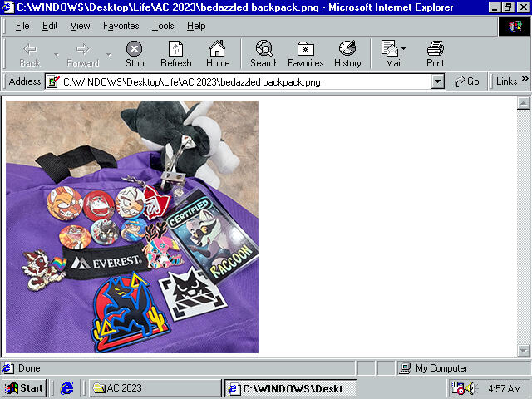Viewport: 532px width, 399px height.
Task: Open the Tools menu
Action: (163, 26)
